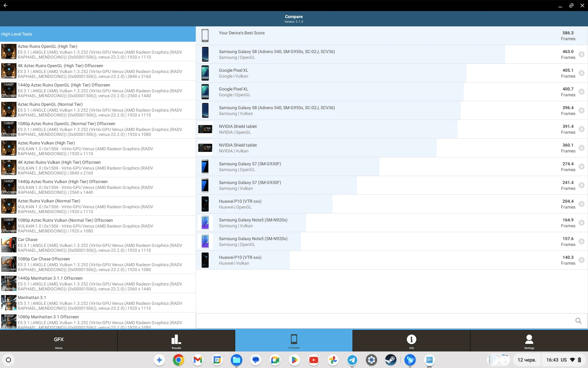588x368 pixels.
Task: Select Aztec Ruins Vulkan (High Tier) test
Action: pyautogui.click(x=98, y=148)
